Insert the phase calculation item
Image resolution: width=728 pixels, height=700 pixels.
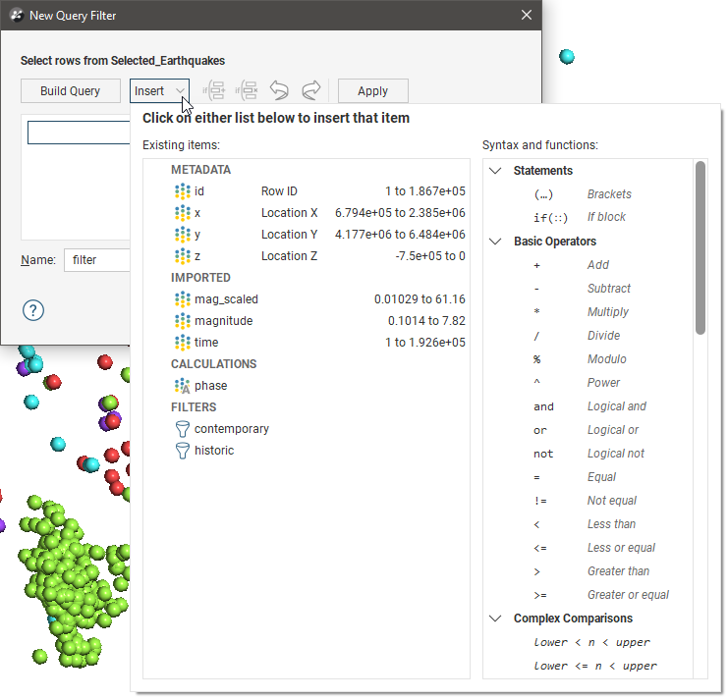[x=210, y=386]
